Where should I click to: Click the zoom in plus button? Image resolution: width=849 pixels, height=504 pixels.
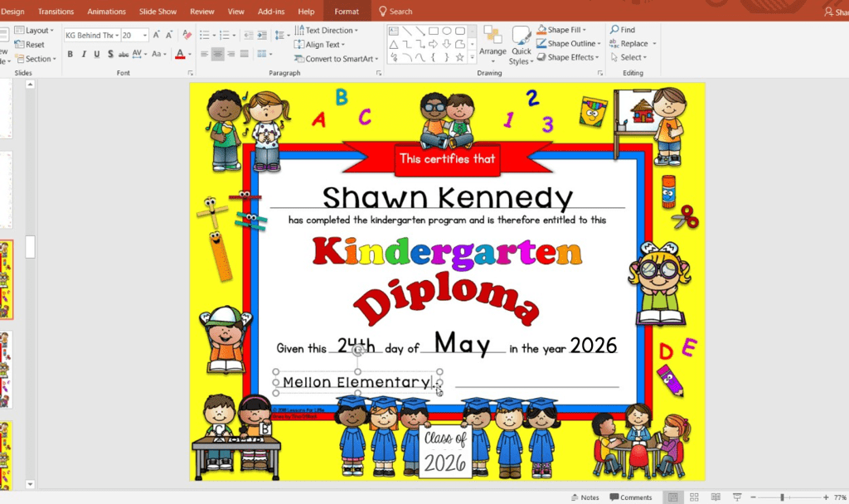point(826,497)
